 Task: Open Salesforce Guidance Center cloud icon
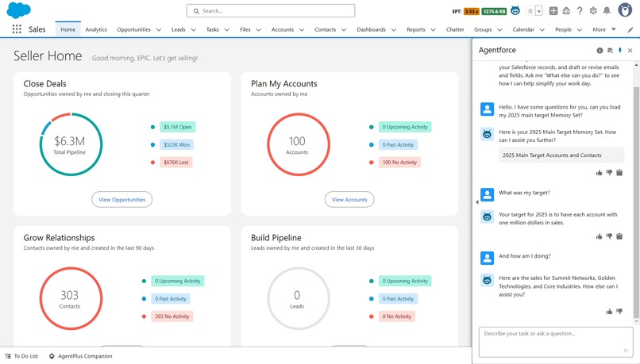coord(566,11)
